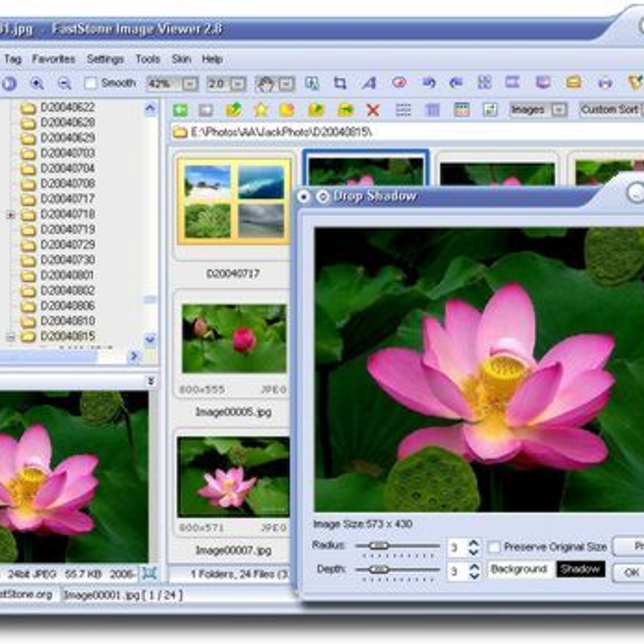Click the Print icon
The height and width of the screenshot is (644, 644).
click(605, 83)
